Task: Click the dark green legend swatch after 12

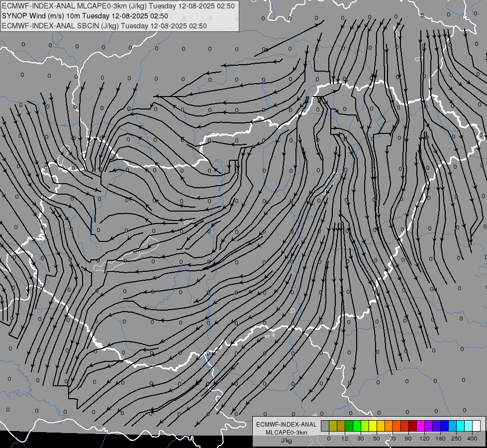Action: tap(349, 426)
